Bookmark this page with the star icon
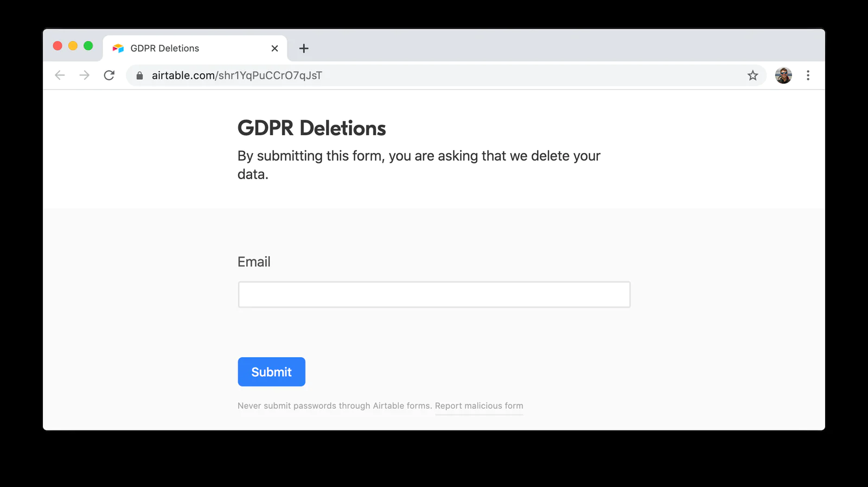Screen dimensions: 868x487 [752, 75]
